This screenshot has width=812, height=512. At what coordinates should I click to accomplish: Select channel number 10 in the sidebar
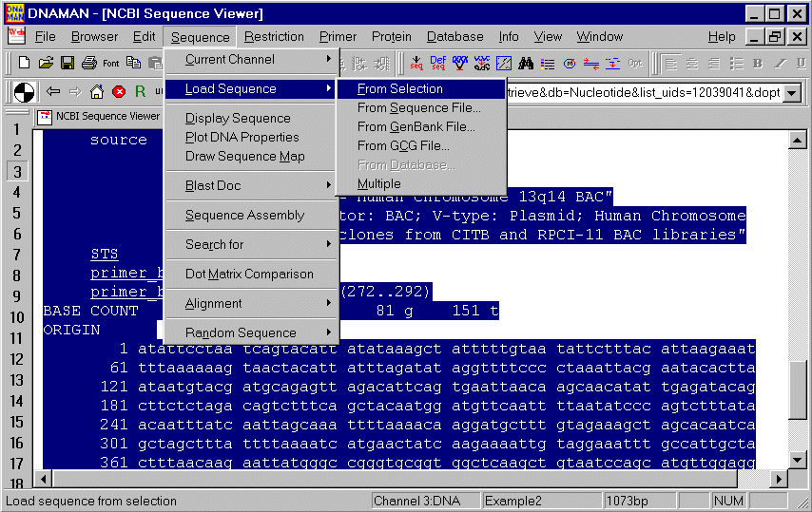pyautogui.click(x=17, y=317)
